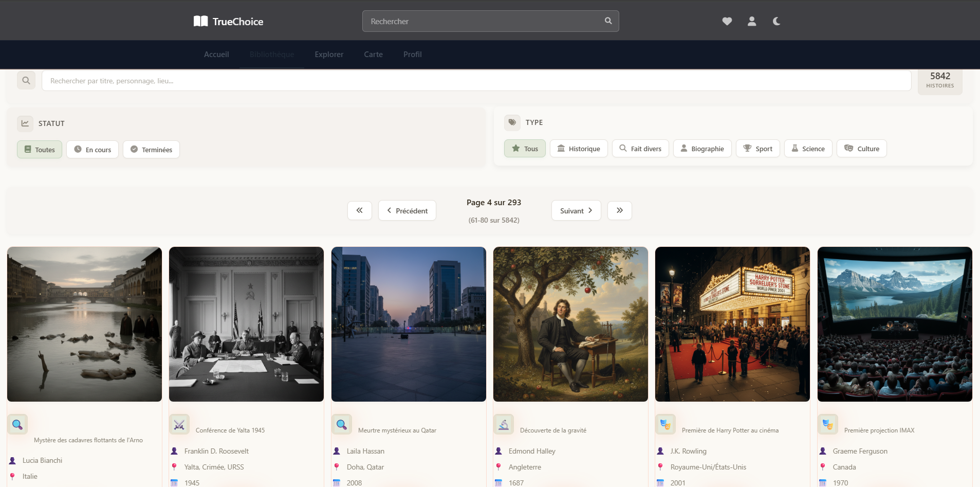Open favorites via the heart icon
Screen dimensions: 980x487
click(x=727, y=21)
